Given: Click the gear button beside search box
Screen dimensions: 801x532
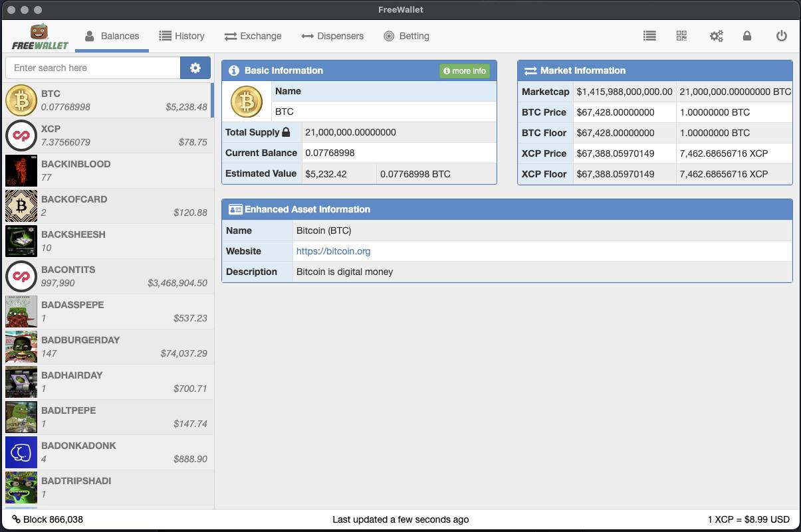Looking at the screenshot, I should (x=195, y=68).
